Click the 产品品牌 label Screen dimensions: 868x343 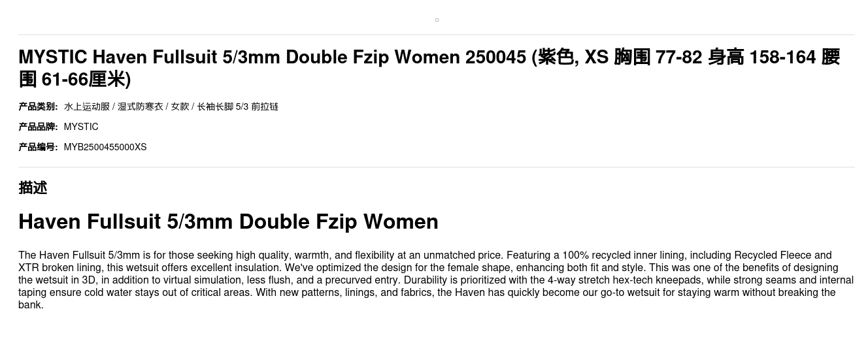(x=38, y=127)
